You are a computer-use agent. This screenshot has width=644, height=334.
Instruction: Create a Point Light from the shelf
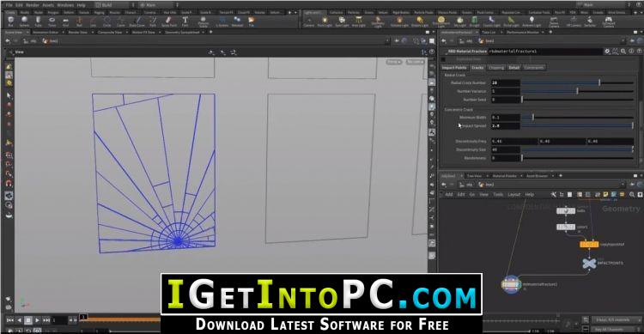point(325,21)
